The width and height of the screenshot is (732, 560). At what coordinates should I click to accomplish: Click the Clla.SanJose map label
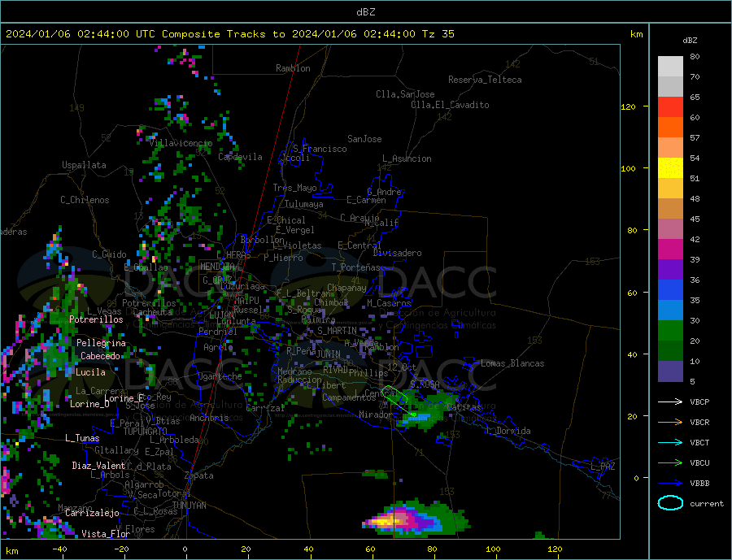pyautogui.click(x=405, y=94)
